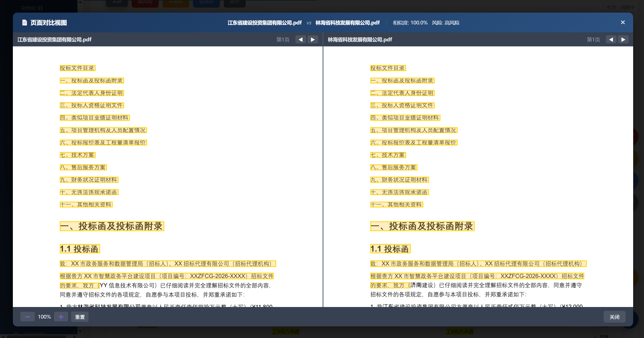Click 五、项目管理机构及人员配置情况 in left document
Screen dimensions: 644x338
(103, 130)
